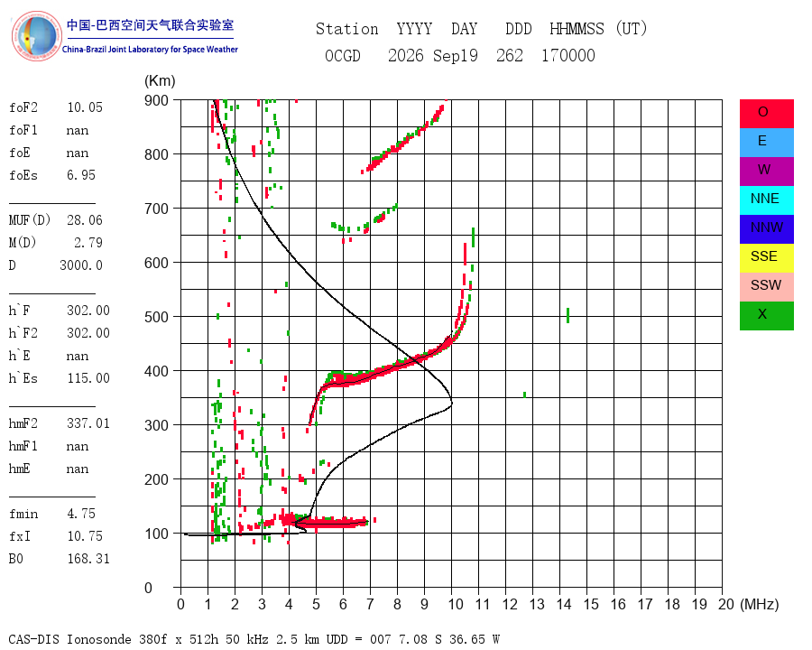Click the China-Brazil Joint Laboratory globe logo
The image size is (812, 650).
tap(37, 36)
